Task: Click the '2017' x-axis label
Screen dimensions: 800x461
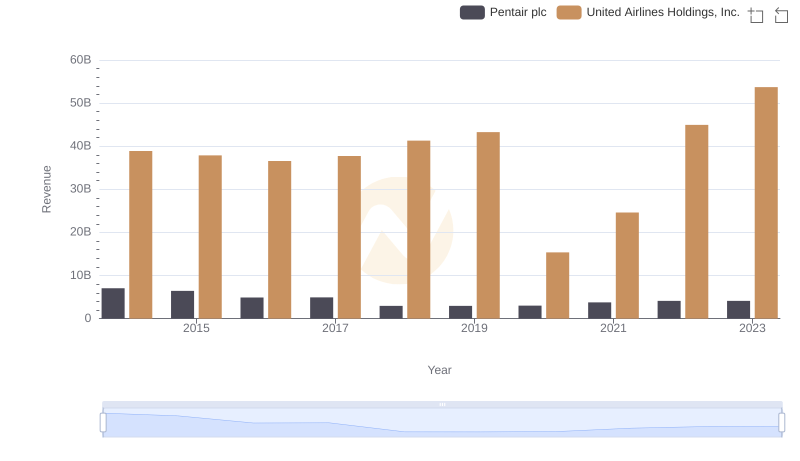Action: pos(335,328)
